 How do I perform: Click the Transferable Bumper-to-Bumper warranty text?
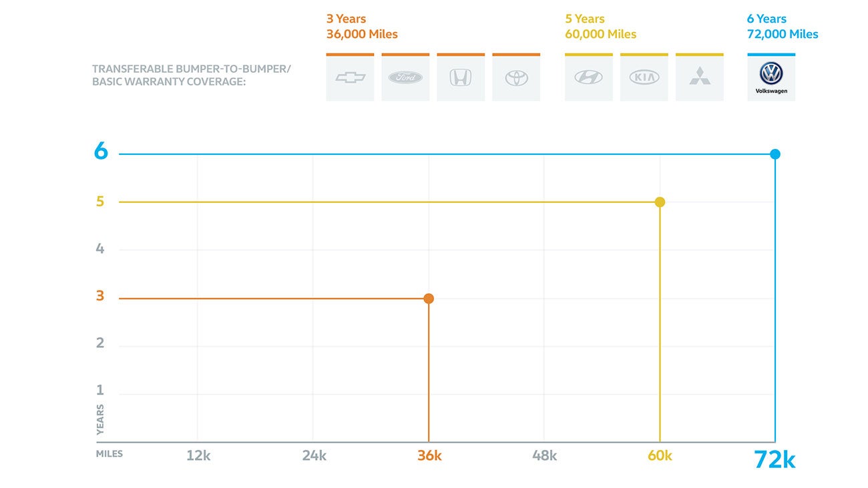pos(192,75)
